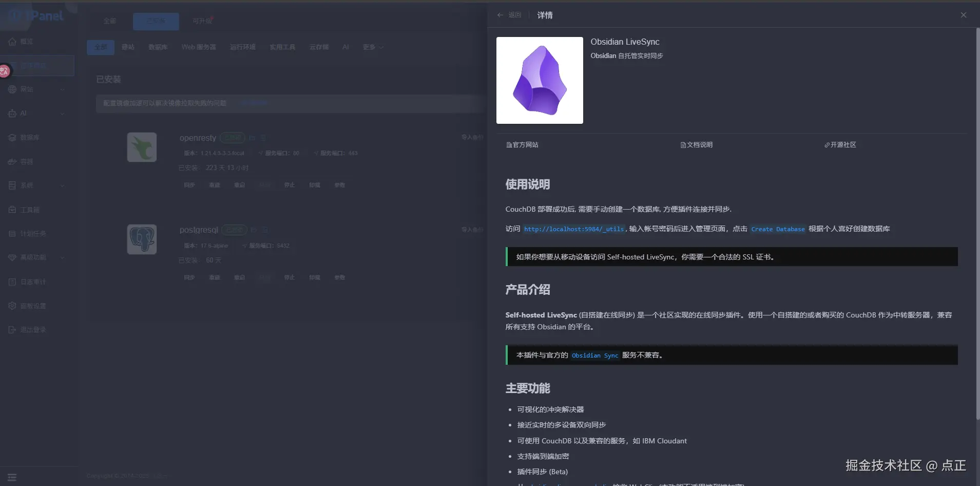980x486 pixels.
Task: Click the 面板设置 gear icon in sidebar
Action: (12, 306)
